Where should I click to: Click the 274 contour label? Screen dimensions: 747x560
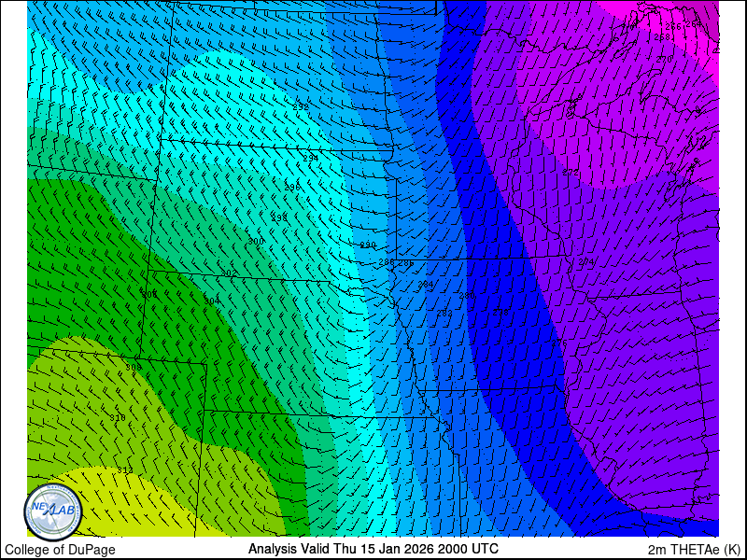click(x=586, y=261)
